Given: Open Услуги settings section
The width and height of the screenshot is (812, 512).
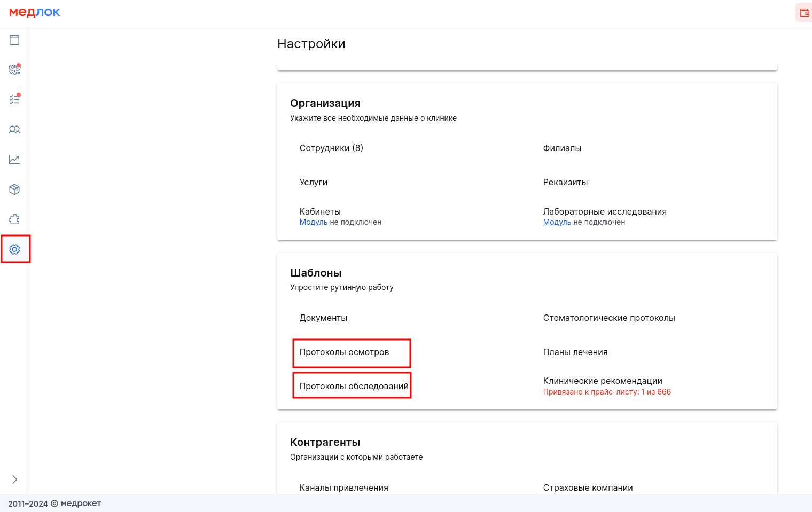Looking at the screenshot, I should [x=314, y=183].
